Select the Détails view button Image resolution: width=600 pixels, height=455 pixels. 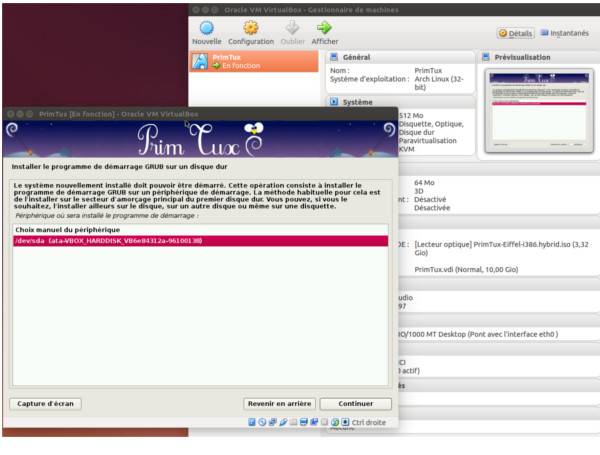point(516,33)
